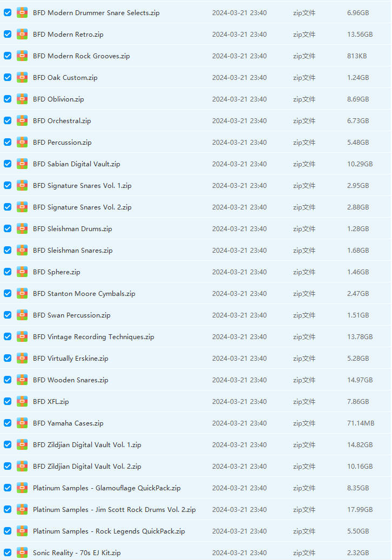Click the date cell for BFD Virtually Erskine.zip
This screenshot has width=392, height=560.
click(239, 358)
